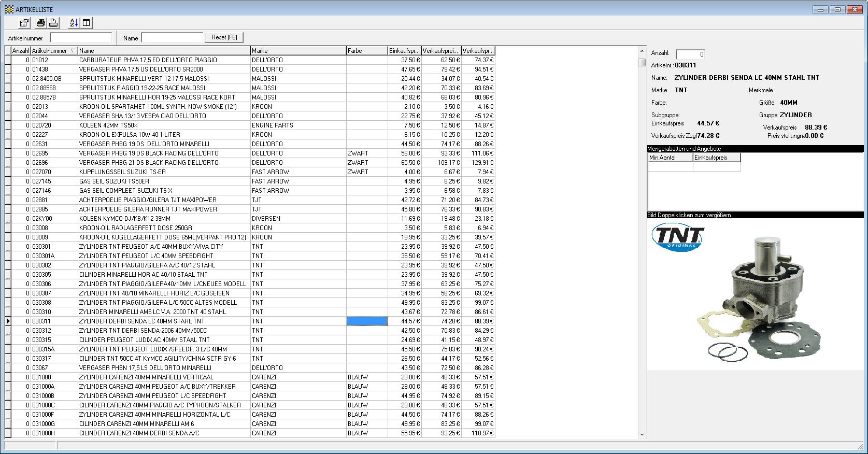868x454 pixels.
Task: Click the print document icon next to the printer
Action: [53, 23]
